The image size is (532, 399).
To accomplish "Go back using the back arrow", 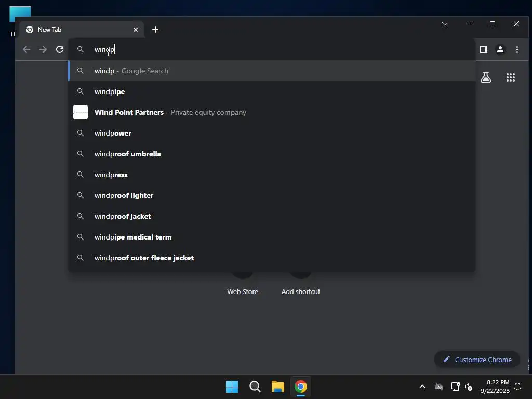I will tap(26, 49).
